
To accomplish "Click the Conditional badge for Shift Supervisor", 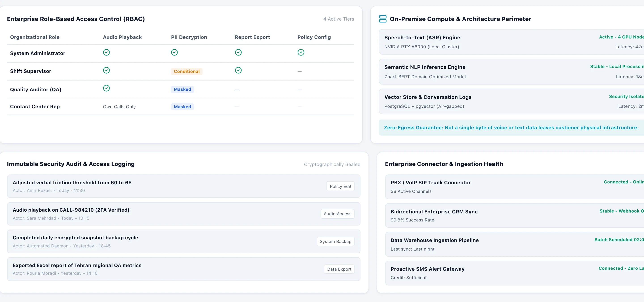I will pos(186,72).
